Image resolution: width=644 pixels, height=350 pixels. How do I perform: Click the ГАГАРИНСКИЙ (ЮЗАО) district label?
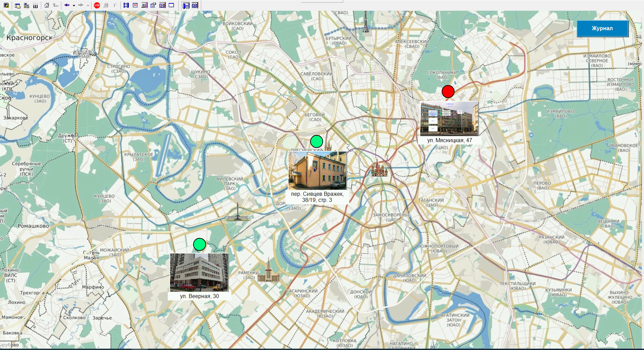pos(302,293)
